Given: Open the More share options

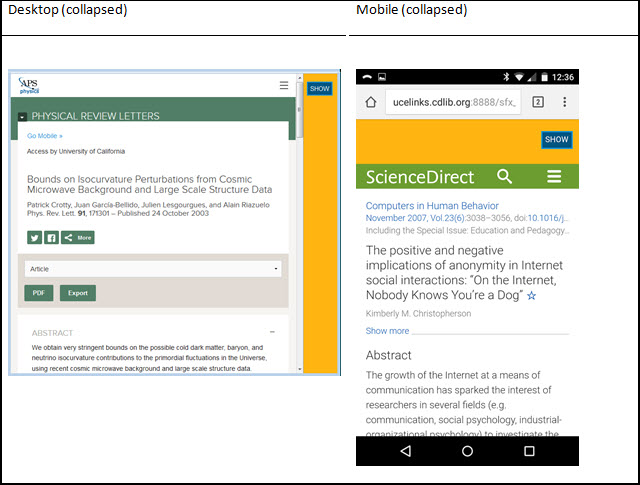Looking at the screenshot, I should (78, 237).
